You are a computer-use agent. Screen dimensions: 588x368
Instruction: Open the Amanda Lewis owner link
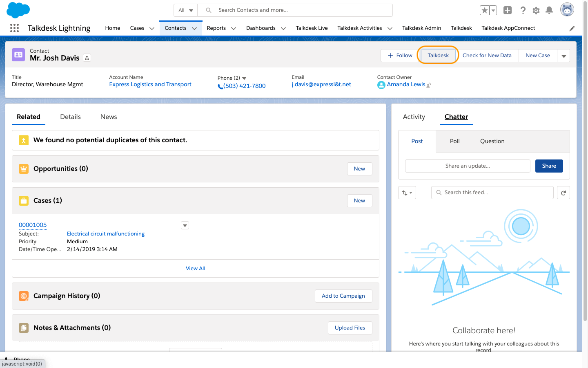pos(406,85)
